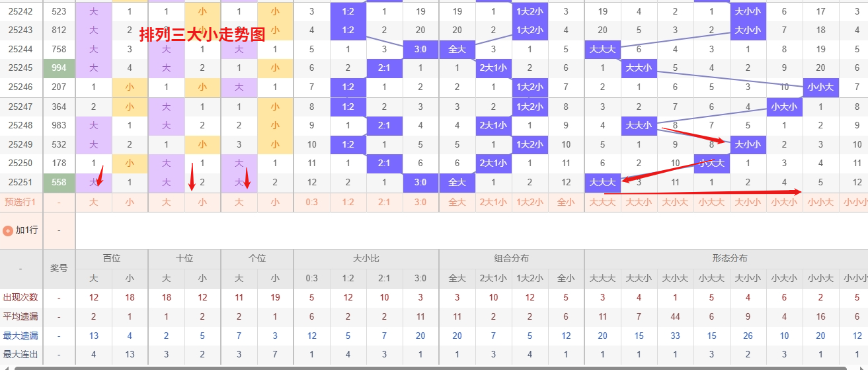The height and width of the screenshot is (370, 868).
Task: Click the purple 小小大 badge in row 25246
Action: pyautogui.click(x=820, y=87)
